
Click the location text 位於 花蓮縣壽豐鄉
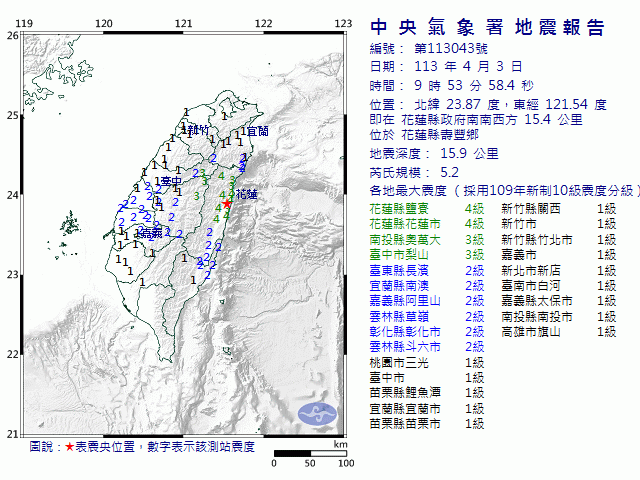[x=424, y=135]
